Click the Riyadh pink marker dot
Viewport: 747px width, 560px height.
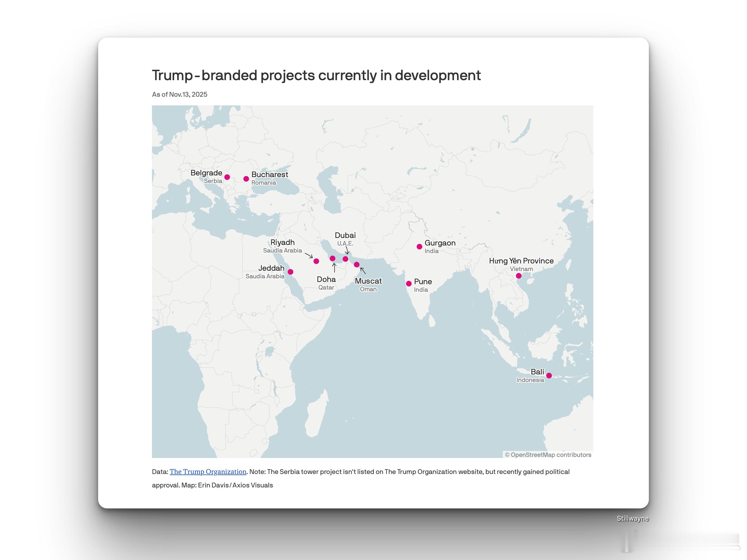coord(316,261)
